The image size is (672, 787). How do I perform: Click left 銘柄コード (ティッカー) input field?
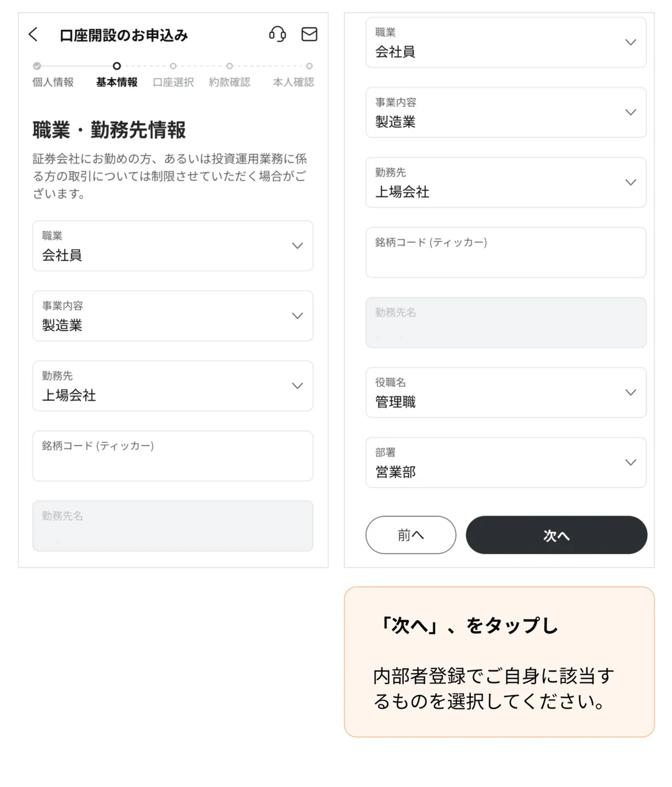pos(172,456)
